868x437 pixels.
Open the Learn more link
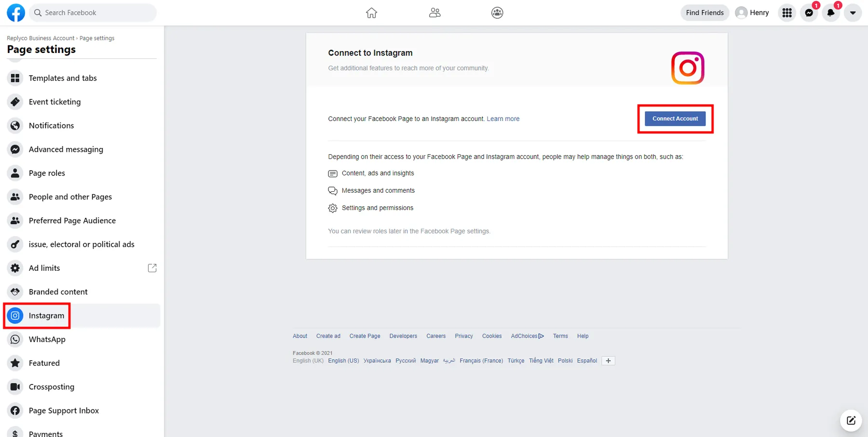pyautogui.click(x=503, y=119)
